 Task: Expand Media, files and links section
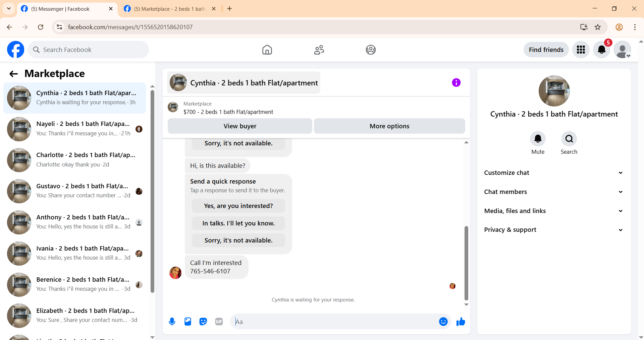(x=553, y=211)
